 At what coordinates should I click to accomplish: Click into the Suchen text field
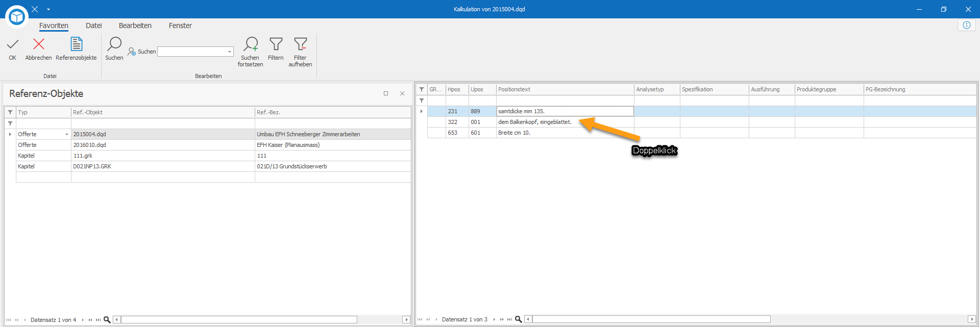[x=192, y=52]
